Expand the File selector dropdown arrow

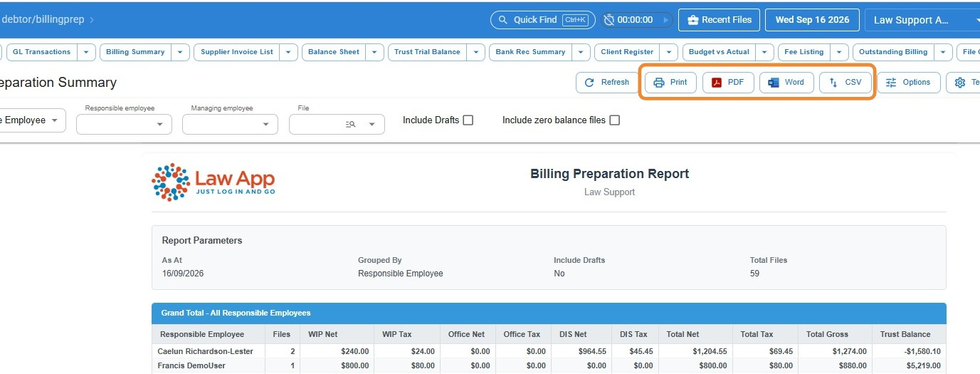tap(372, 124)
